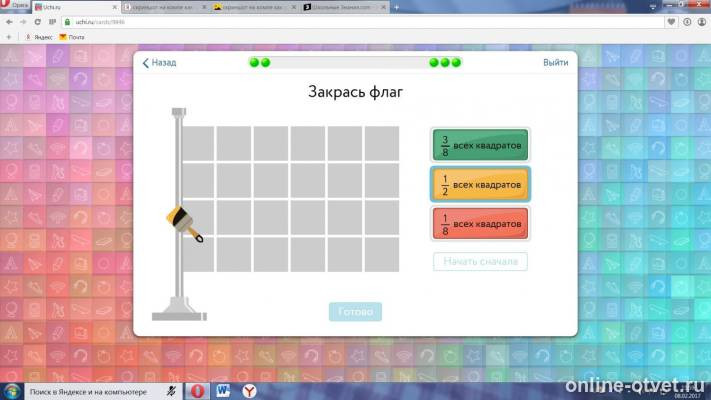Open Yandex browser from the taskbar
Image resolution: width=711 pixels, height=400 pixels.
coord(248,391)
